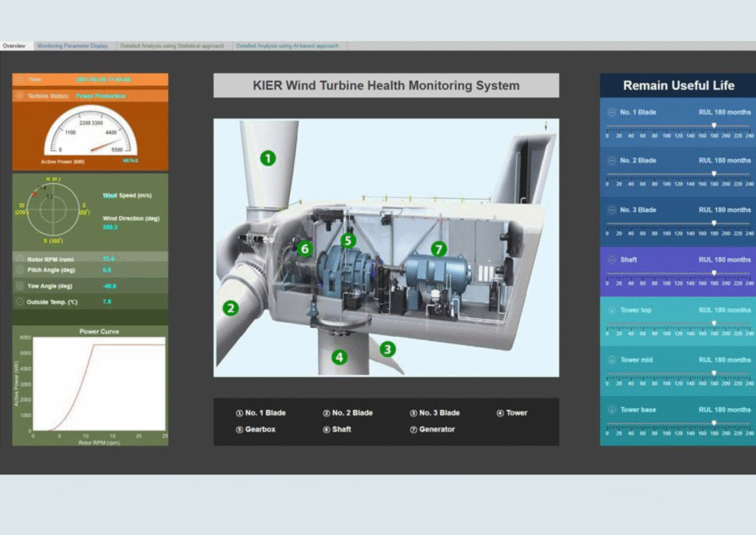This screenshot has height=535, width=756.
Task: Click the No. 1 Blade RUL slider handle
Action: [x=714, y=125]
